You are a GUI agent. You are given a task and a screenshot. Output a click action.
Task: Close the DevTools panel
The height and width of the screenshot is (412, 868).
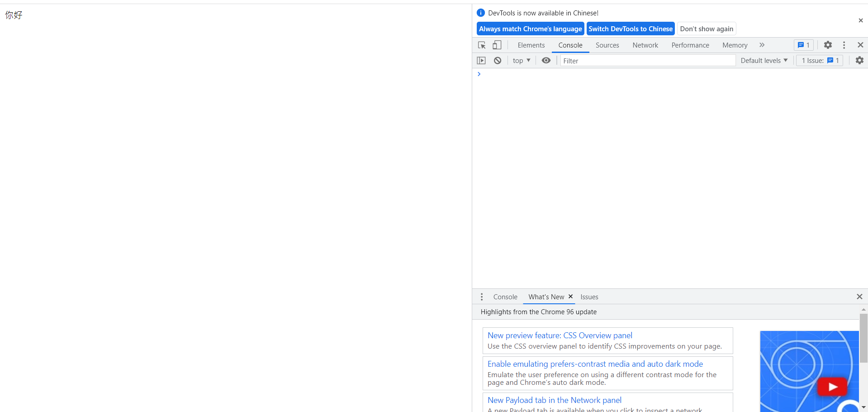pyautogui.click(x=860, y=45)
